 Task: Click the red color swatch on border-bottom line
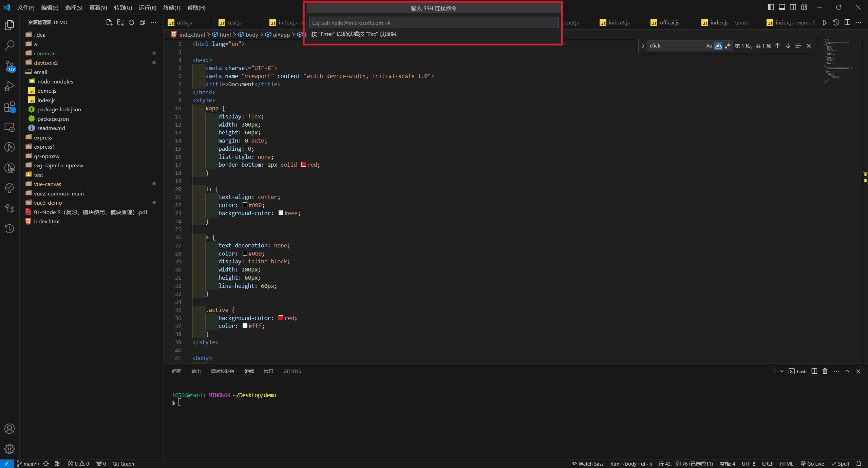tap(304, 165)
